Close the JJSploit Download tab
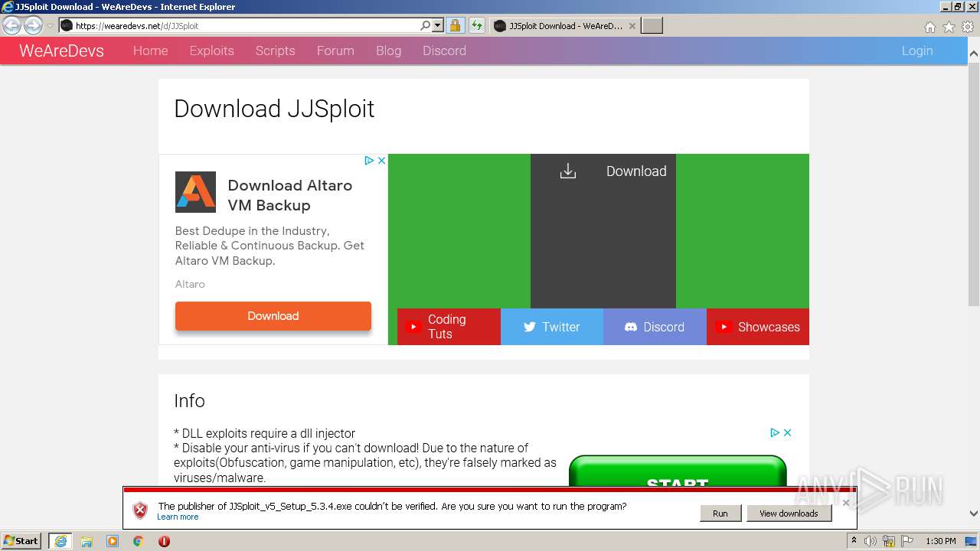 (632, 26)
